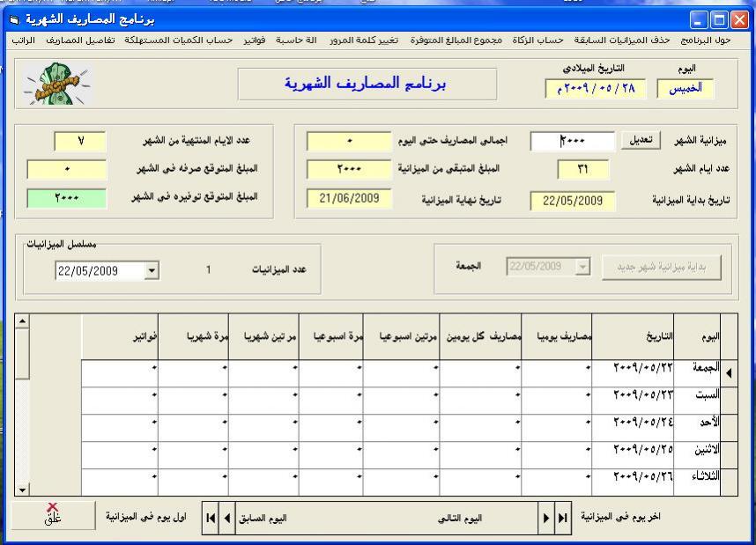Open the حول البرنامج menu
This screenshot has height=545, width=756.
706,41
